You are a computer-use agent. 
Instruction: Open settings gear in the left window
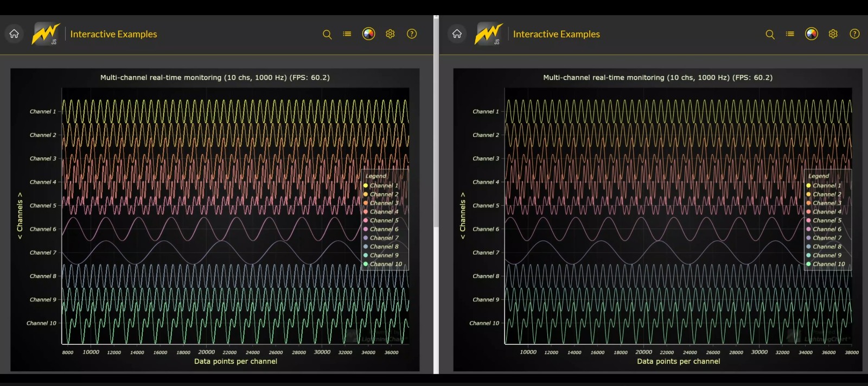(390, 34)
